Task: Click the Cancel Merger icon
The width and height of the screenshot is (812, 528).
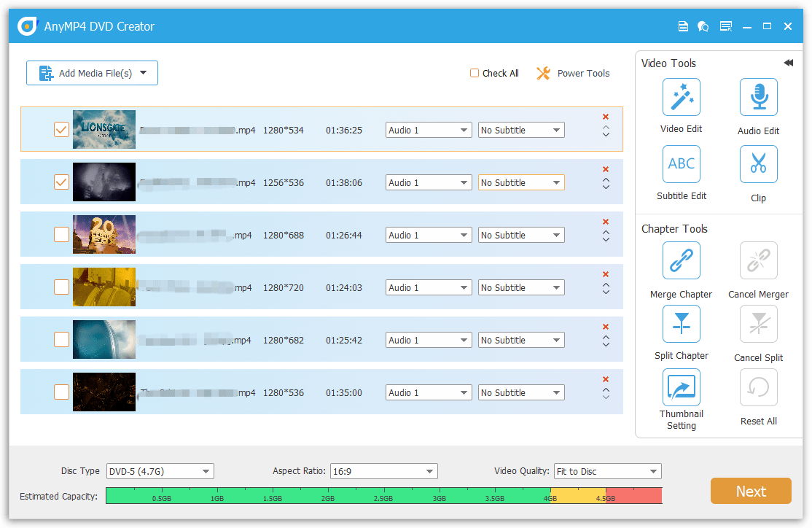Action: (758, 260)
